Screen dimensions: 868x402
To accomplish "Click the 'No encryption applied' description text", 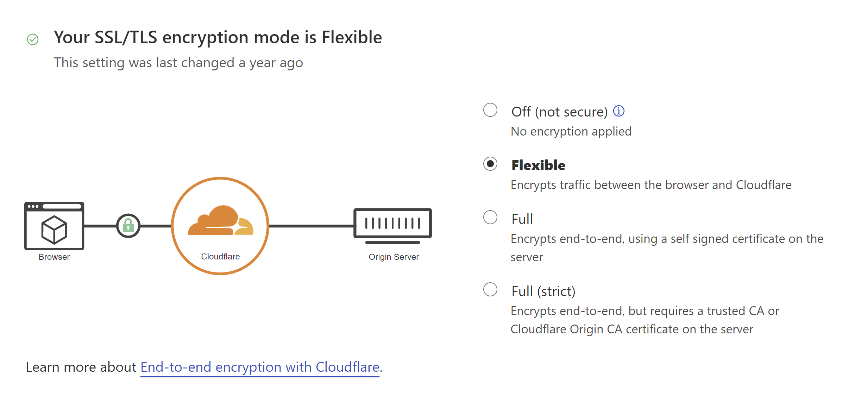I will tap(571, 131).
